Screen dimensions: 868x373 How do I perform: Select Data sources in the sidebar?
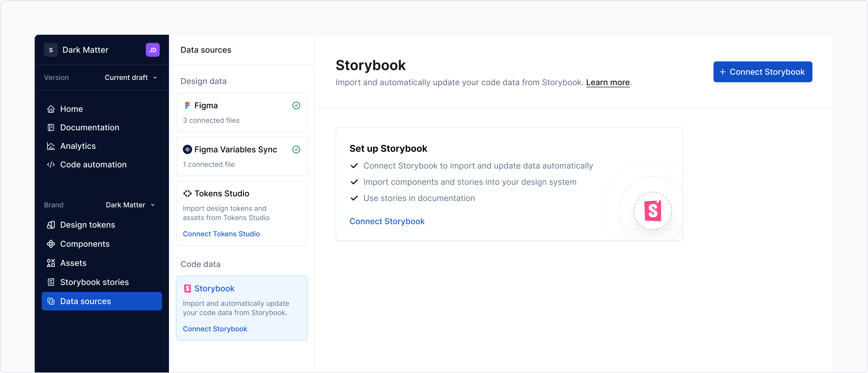point(85,301)
